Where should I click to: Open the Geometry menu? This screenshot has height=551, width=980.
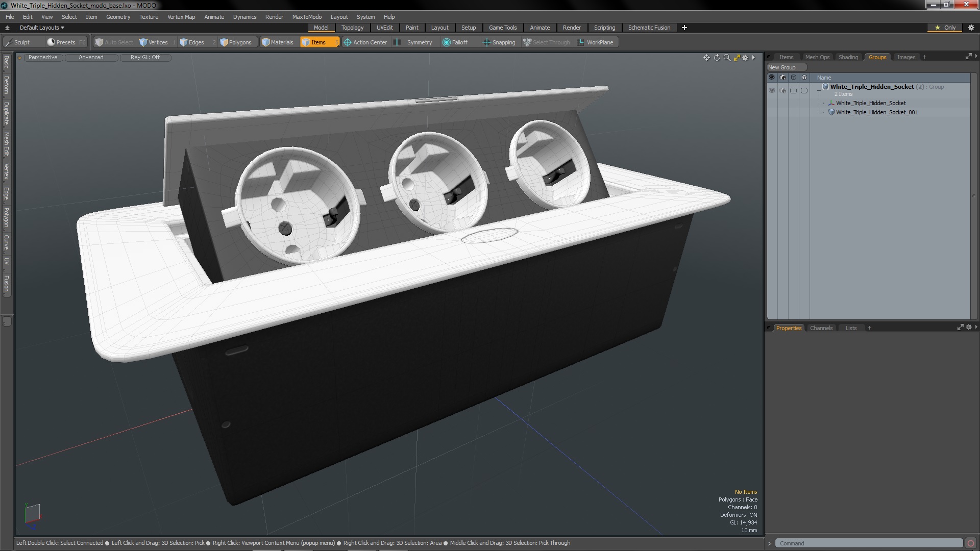coord(118,17)
